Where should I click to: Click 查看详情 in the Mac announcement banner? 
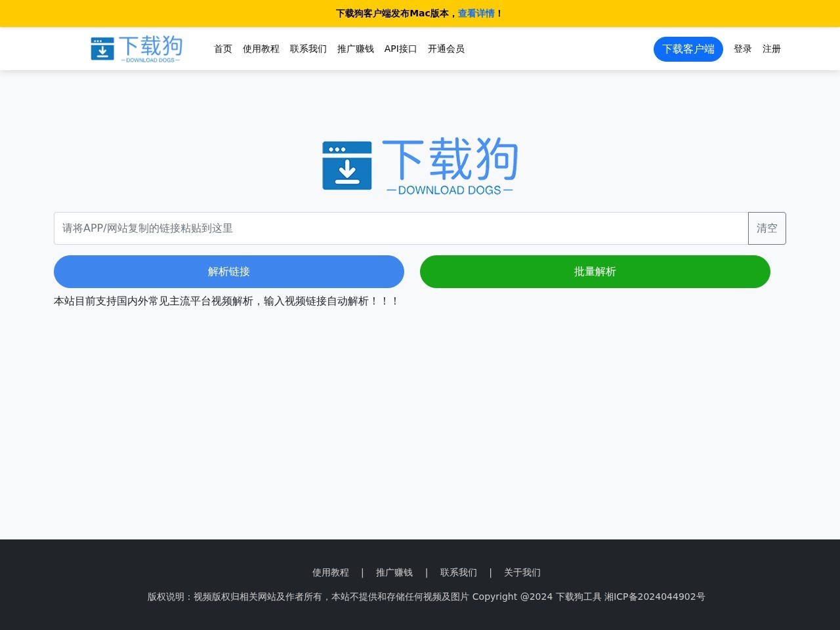(x=476, y=13)
